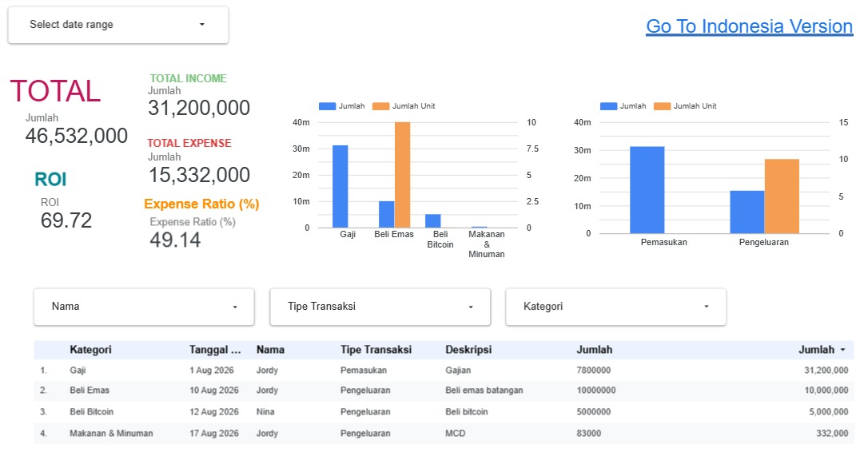The width and height of the screenshot is (868, 452).
Task: Open the Select date range dropdown
Action: click(118, 25)
